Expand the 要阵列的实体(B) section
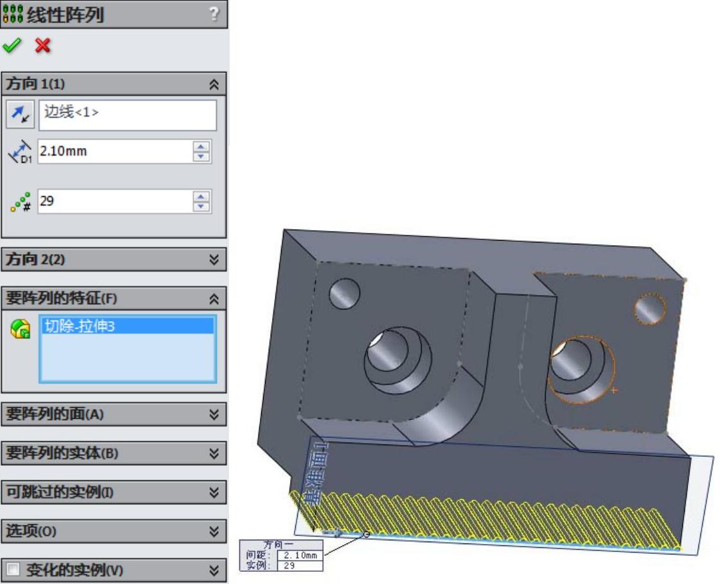Screen dimensions: 728x584 click(214, 453)
